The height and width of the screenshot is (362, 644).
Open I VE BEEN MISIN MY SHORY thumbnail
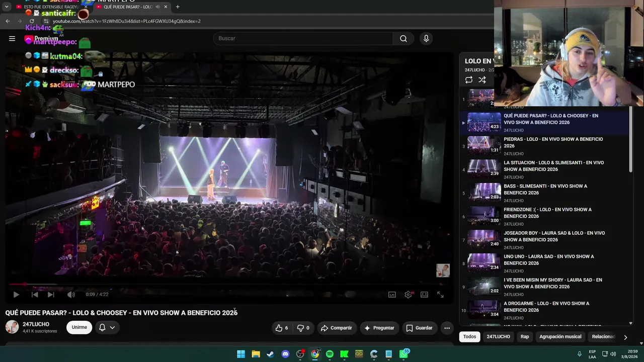pos(484,287)
